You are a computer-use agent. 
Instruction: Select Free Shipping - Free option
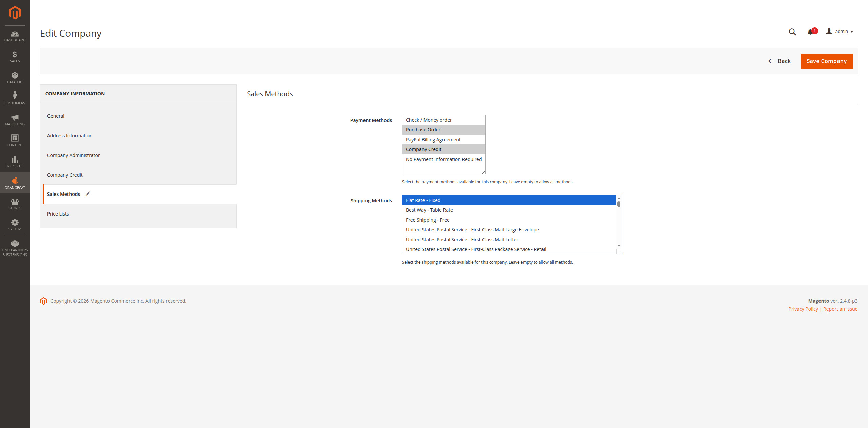click(x=428, y=220)
